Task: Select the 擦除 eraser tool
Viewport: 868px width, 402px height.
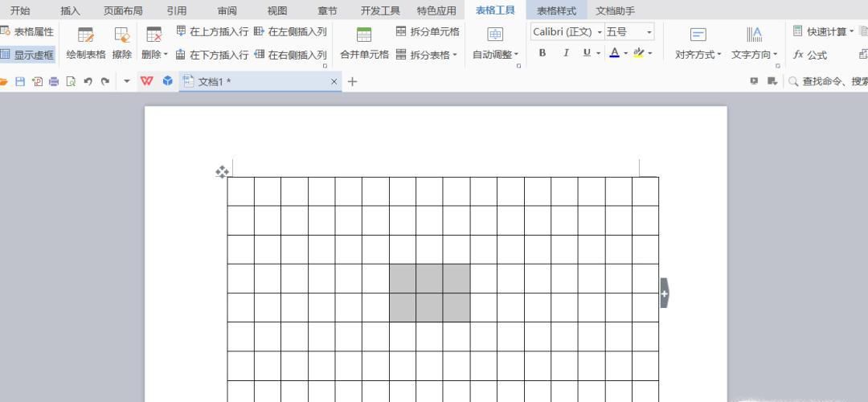Action: point(122,43)
